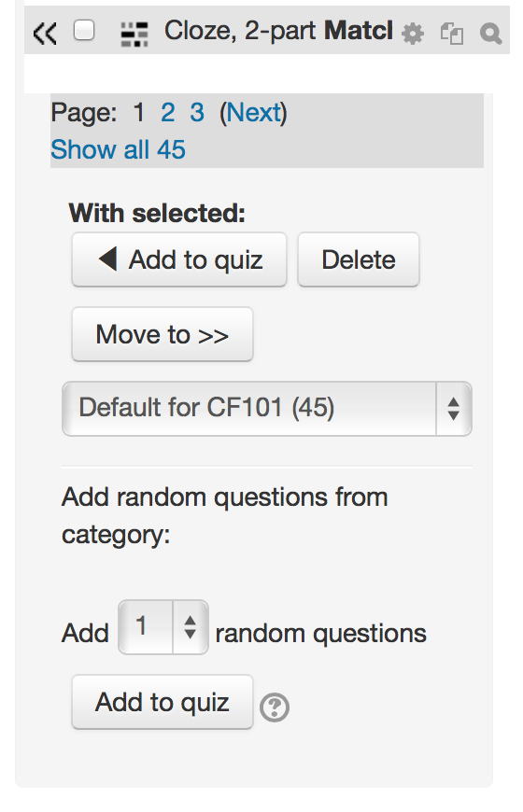Open the Cloze, 2-part Match question
This screenshot has width=523, height=812.
279,31
